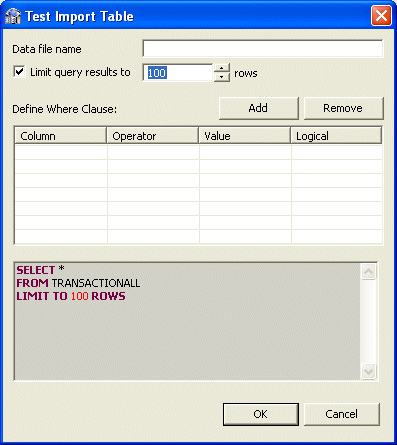The width and height of the screenshot is (397, 445).
Task: Click the LIMIT TO keyword in the SQL preview
Action: (x=42, y=296)
